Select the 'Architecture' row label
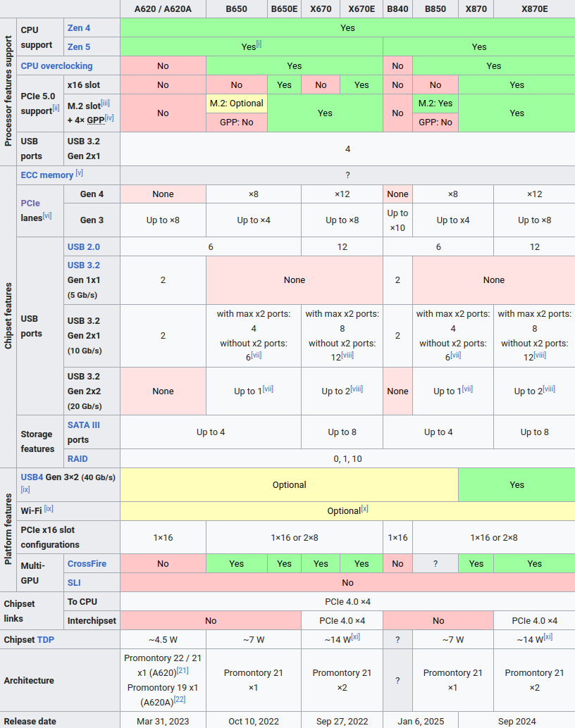Viewport: 575px width, 728px height. click(29, 681)
